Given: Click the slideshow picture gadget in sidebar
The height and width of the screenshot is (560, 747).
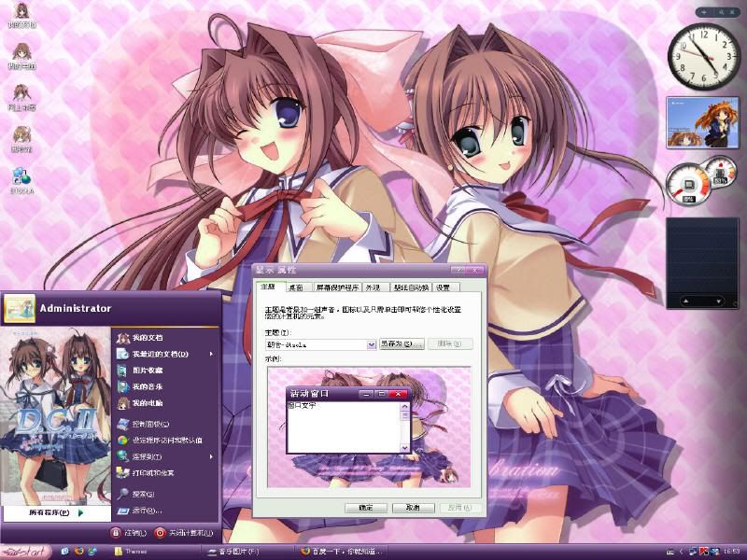Looking at the screenshot, I should 702,123.
